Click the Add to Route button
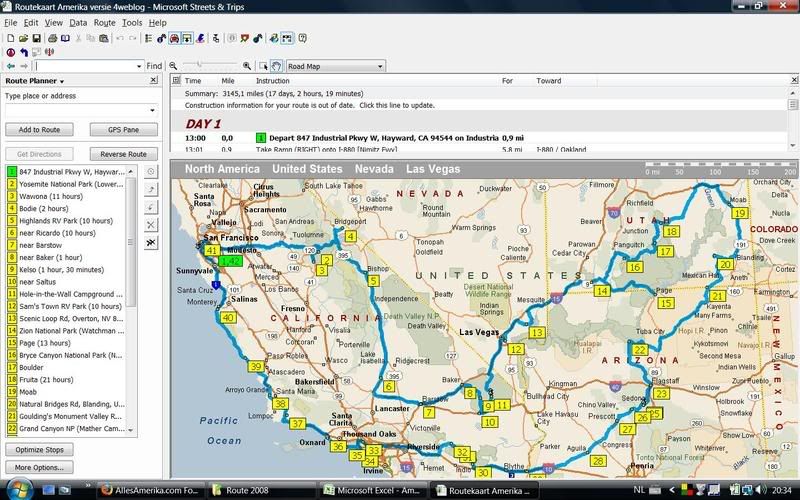Screen dimensions: 800x500 pyautogui.click(x=39, y=130)
